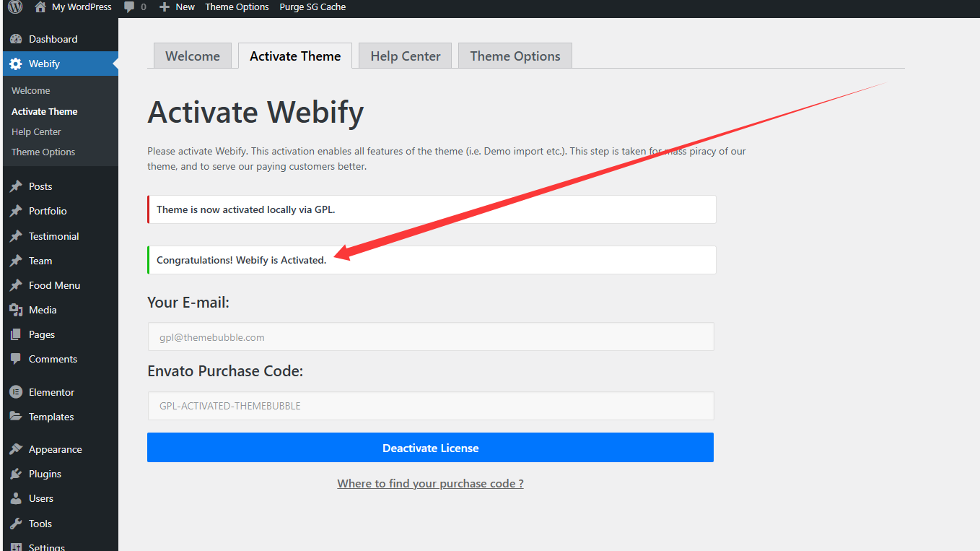Open My WordPress site menu
The height and width of the screenshot is (551, 980).
tap(82, 7)
